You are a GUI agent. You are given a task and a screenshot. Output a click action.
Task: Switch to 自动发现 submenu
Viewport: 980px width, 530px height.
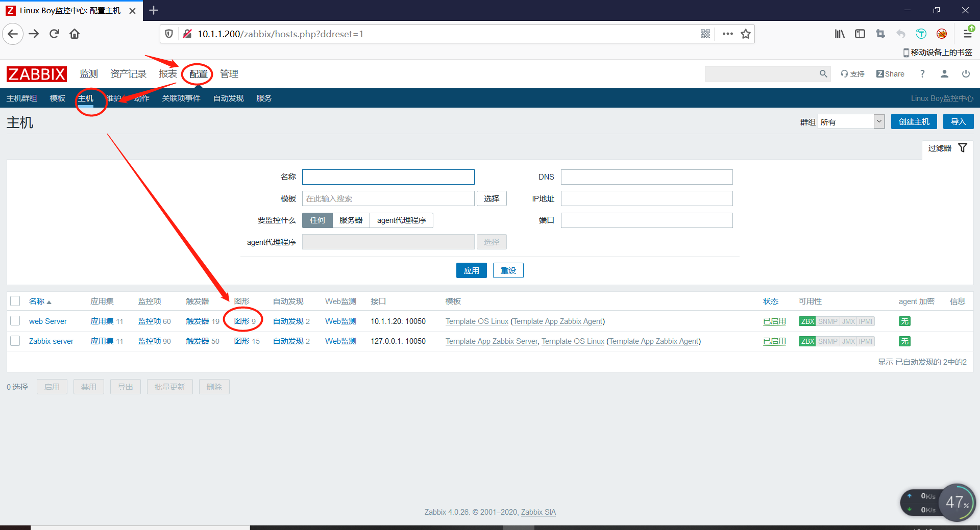click(229, 98)
